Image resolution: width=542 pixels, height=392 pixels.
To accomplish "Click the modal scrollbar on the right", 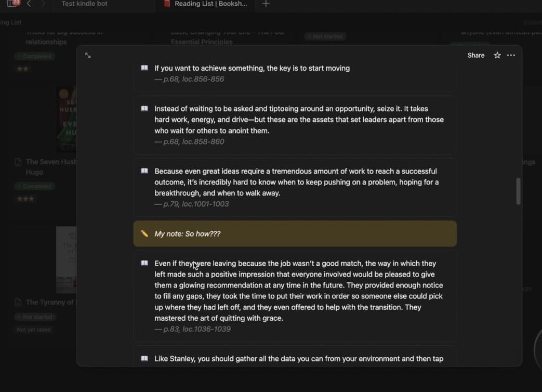I will tap(518, 192).
